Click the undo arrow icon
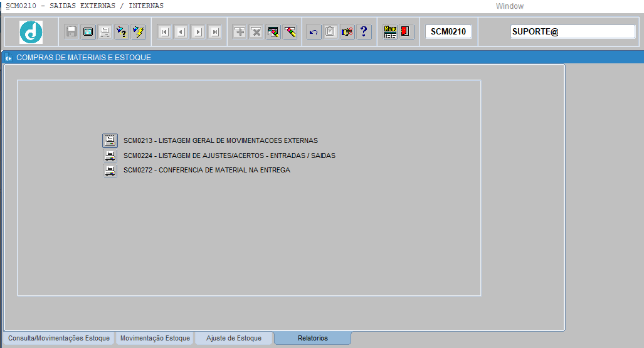The width and height of the screenshot is (644, 348). [x=314, y=32]
